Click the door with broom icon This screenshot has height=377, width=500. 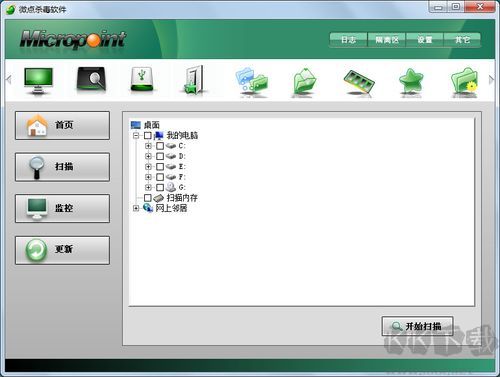pos(194,80)
